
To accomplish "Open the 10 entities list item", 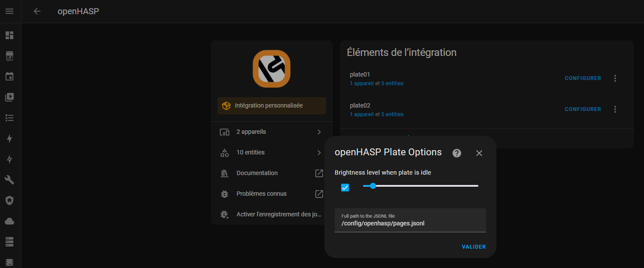I will click(x=272, y=153).
